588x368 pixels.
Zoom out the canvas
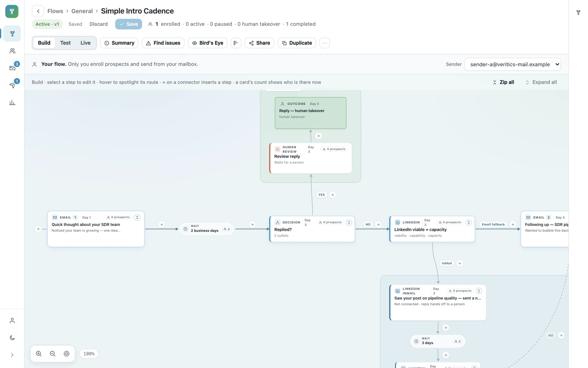tap(52, 354)
